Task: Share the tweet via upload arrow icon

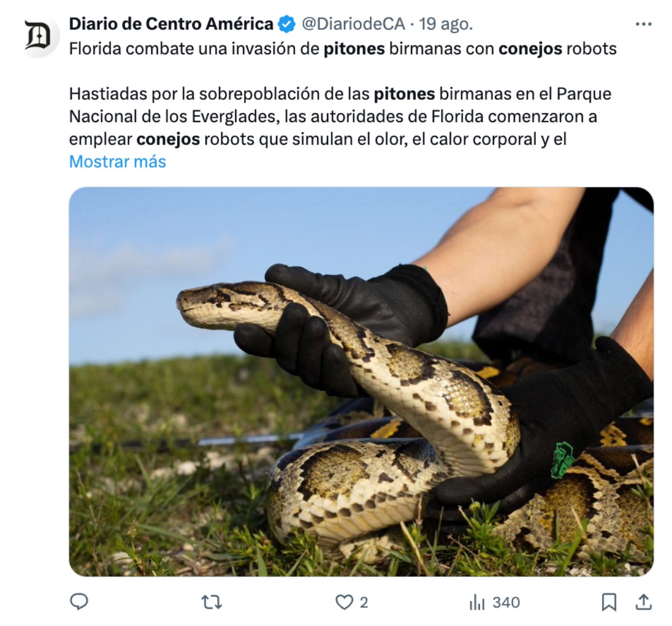Action: click(644, 602)
